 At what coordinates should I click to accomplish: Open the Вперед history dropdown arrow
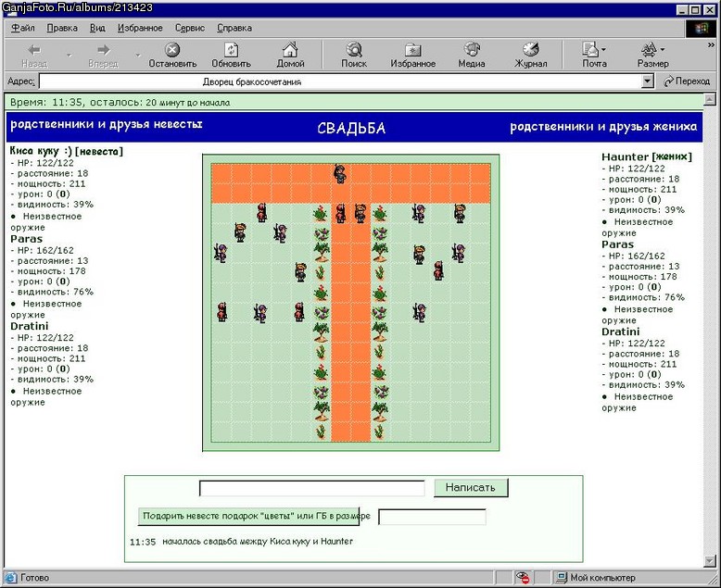coord(137,56)
